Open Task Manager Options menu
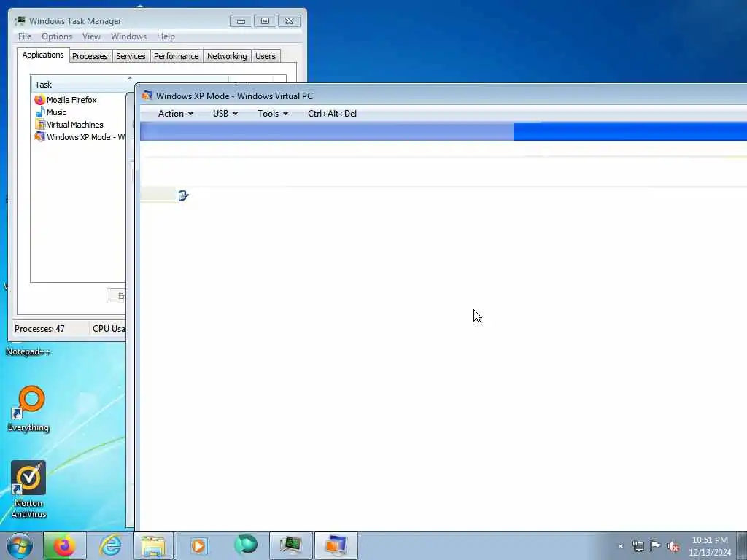747x560 pixels. 57,36
